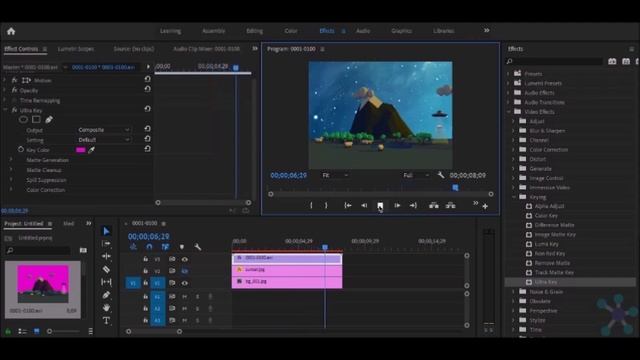This screenshot has height=360, width=640.
Task: Select the Selection arrow tool
Action: (x=106, y=231)
